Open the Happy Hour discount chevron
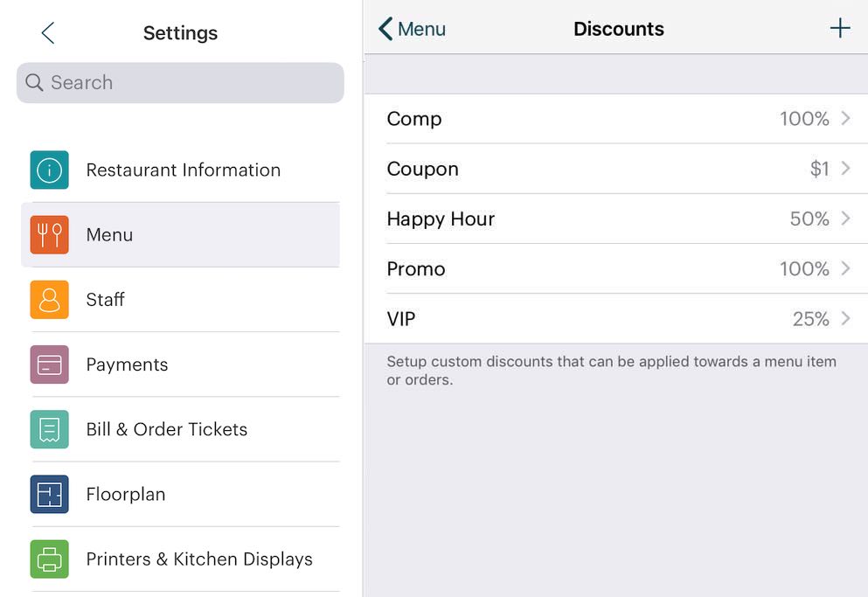 pos(845,219)
